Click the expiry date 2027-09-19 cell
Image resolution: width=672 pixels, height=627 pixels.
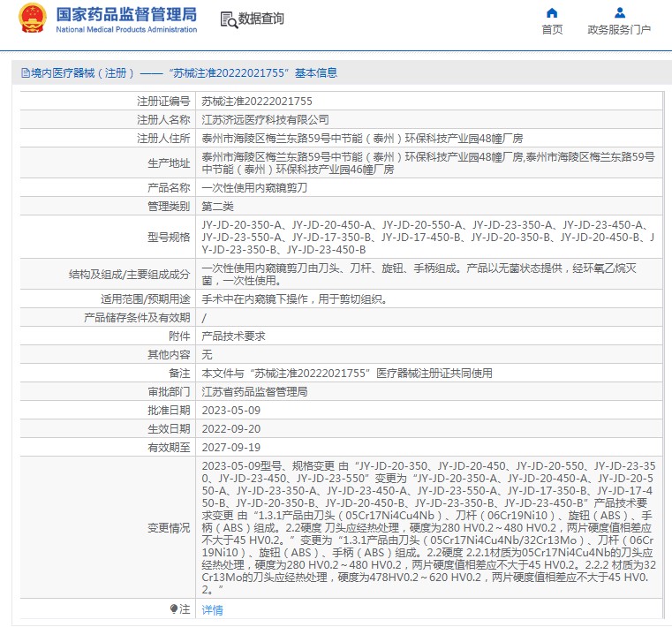point(230,447)
